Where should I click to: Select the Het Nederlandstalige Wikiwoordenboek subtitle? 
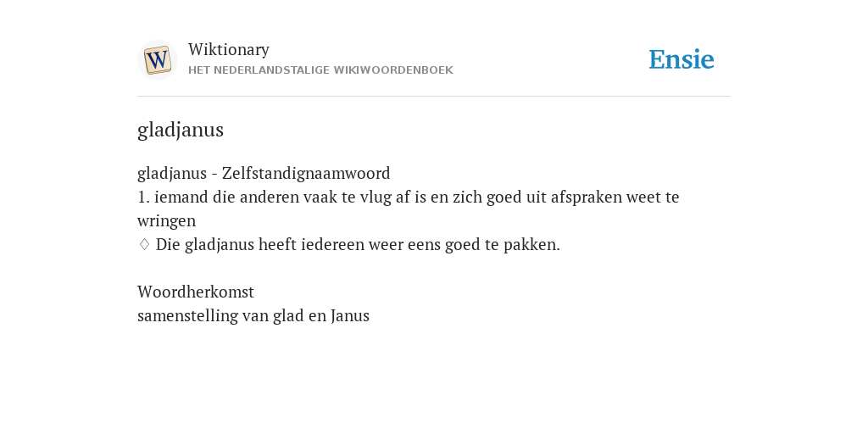click(x=320, y=70)
